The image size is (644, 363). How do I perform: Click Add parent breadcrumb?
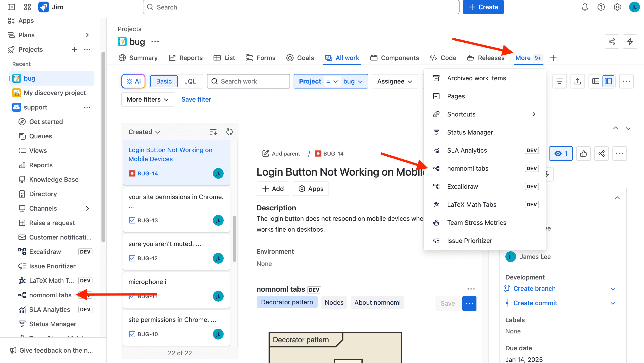pyautogui.click(x=281, y=154)
